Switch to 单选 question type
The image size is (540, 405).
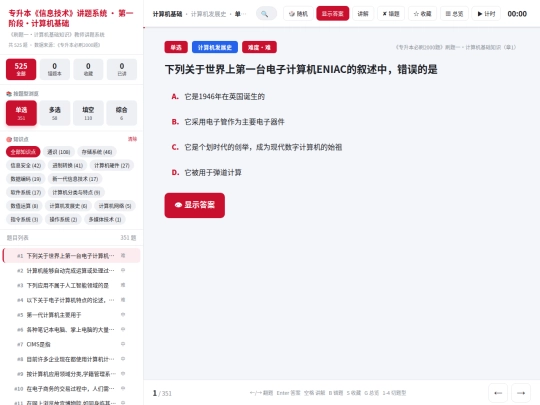21,113
